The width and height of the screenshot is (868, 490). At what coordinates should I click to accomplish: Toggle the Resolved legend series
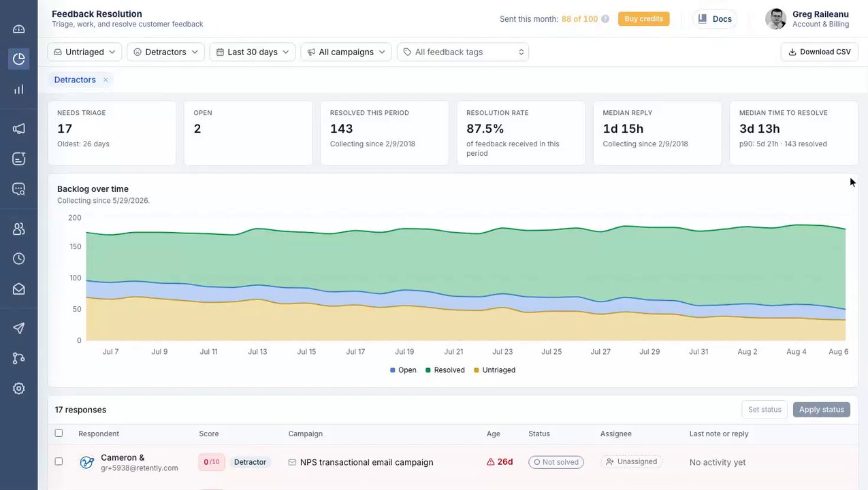coord(445,370)
